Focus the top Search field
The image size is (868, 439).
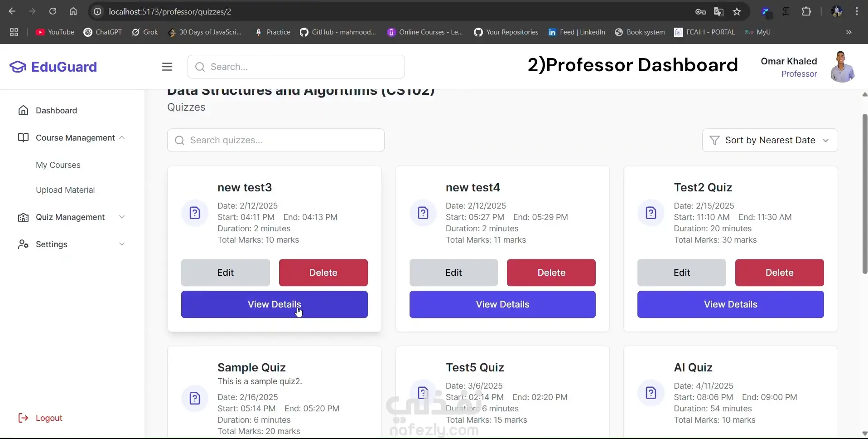pyautogui.click(x=296, y=67)
